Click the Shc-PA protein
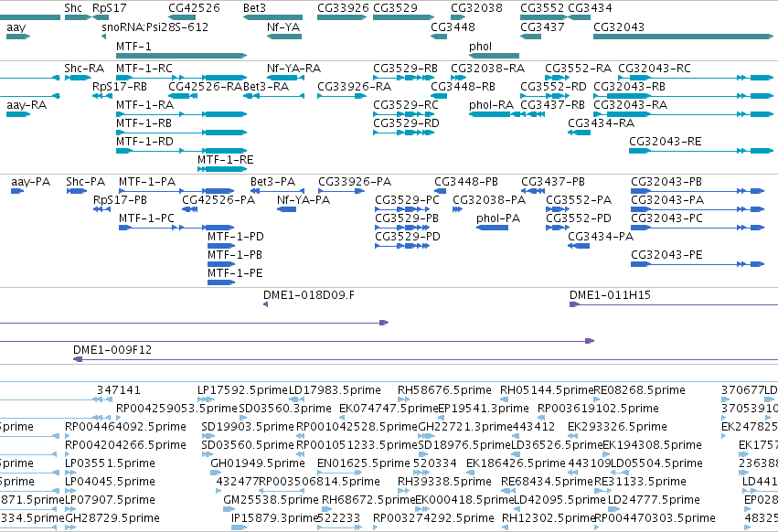Image resolution: width=778 pixels, height=532 pixels. point(77,191)
